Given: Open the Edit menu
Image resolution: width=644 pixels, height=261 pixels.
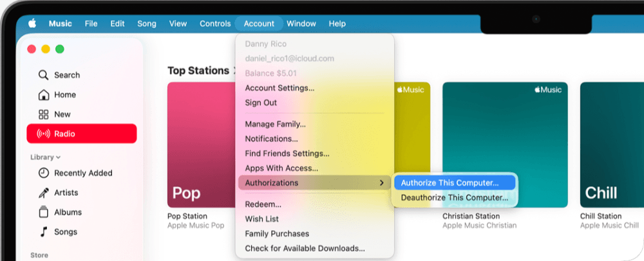Looking at the screenshot, I should (x=117, y=23).
